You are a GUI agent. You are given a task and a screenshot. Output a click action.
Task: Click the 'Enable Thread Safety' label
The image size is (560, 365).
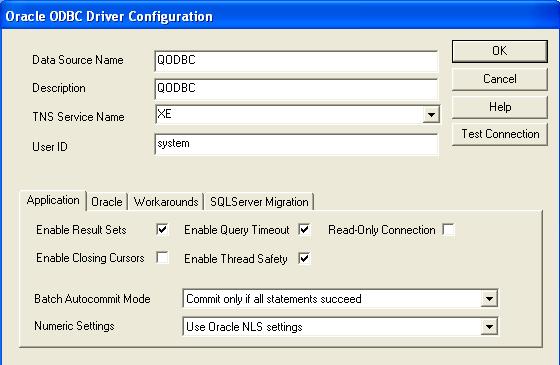235,259
